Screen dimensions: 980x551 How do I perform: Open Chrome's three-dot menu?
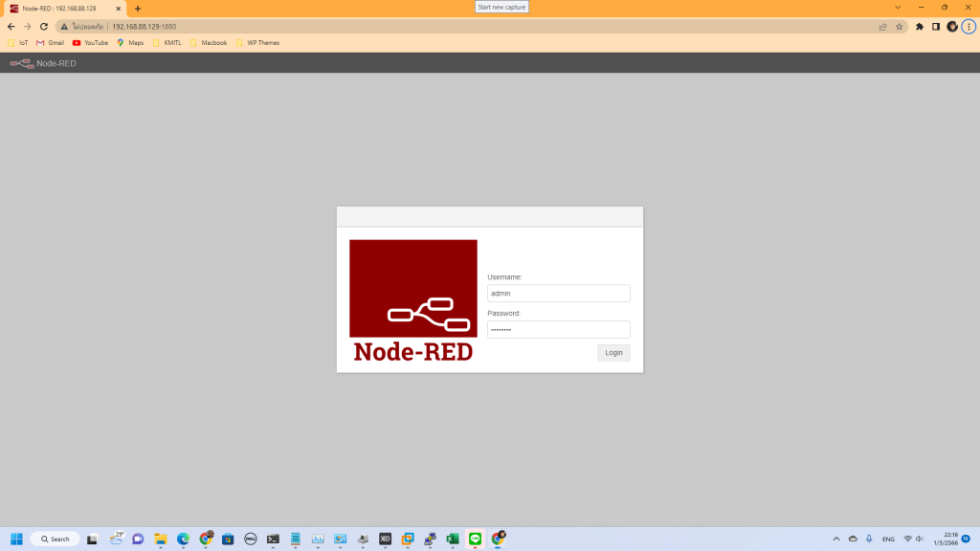[x=967, y=27]
